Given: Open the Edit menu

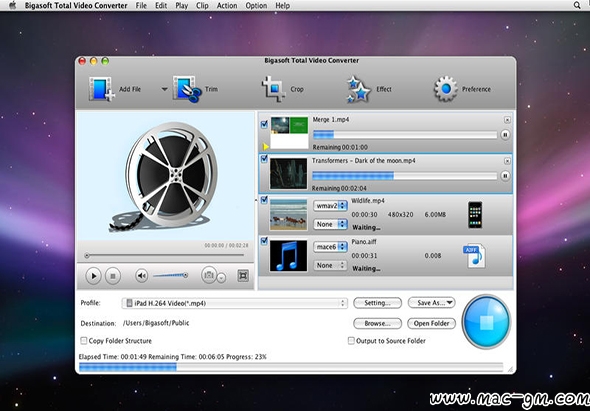Looking at the screenshot, I should click(x=161, y=6).
